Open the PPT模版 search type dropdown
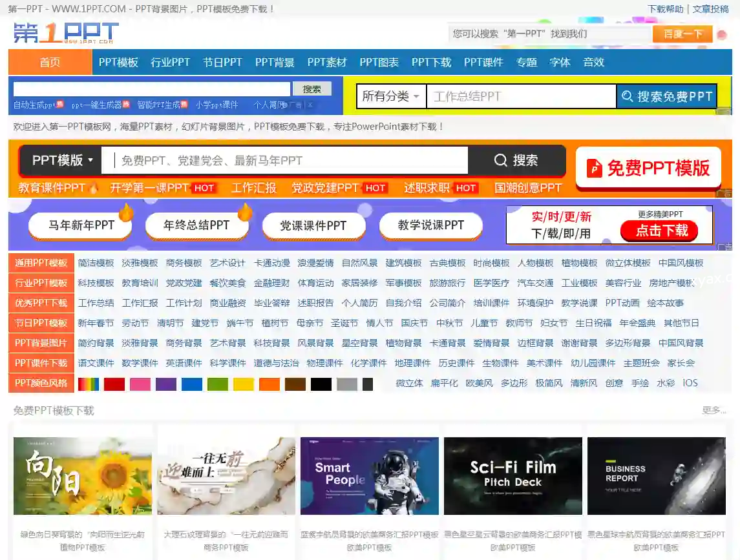 pyautogui.click(x=63, y=160)
